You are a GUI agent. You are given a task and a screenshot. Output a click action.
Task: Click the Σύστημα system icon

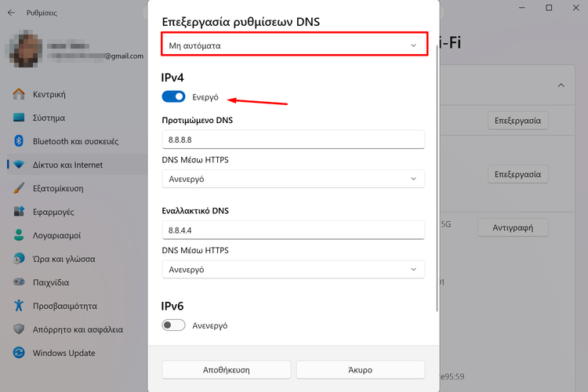click(x=20, y=118)
